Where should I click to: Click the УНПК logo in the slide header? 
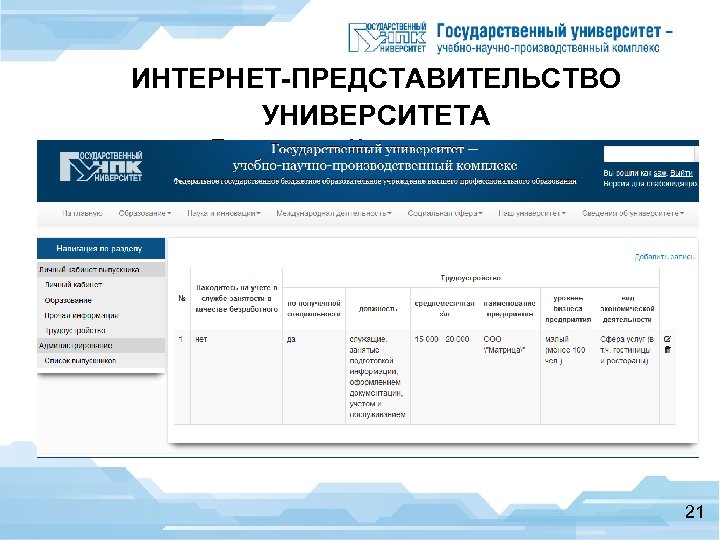click(387, 37)
